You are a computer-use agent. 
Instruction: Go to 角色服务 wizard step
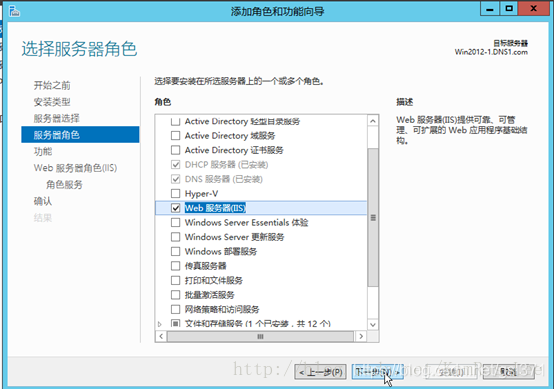[x=64, y=184]
